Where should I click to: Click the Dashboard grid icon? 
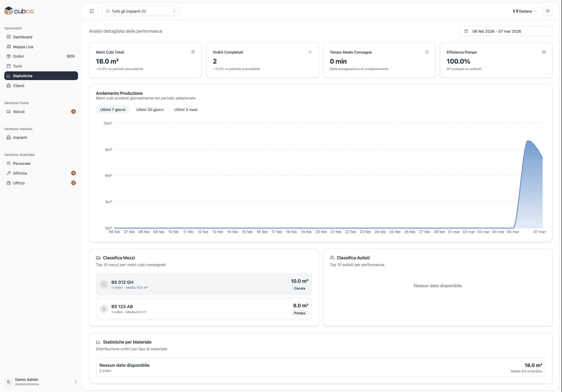coord(9,37)
